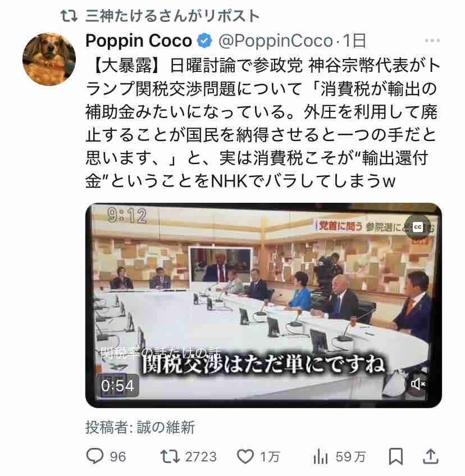Open the Poppin Coco display name
The height and width of the screenshot is (476, 465).
point(139,40)
